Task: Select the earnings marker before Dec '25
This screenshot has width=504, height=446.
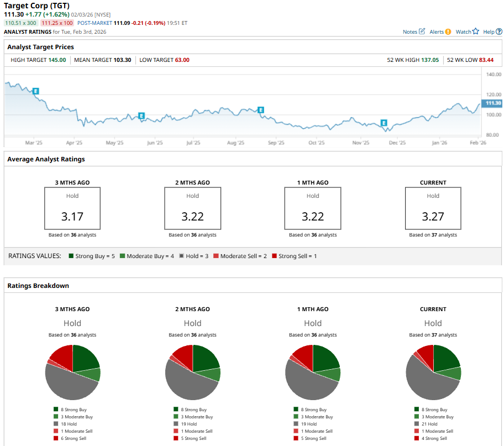Action: tap(384, 123)
